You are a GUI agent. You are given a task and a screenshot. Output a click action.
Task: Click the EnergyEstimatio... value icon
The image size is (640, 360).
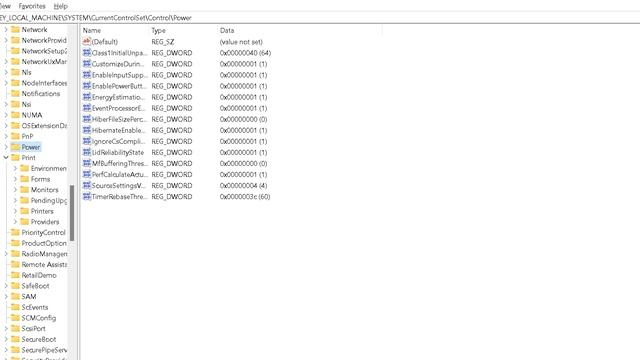[x=87, y=97]
